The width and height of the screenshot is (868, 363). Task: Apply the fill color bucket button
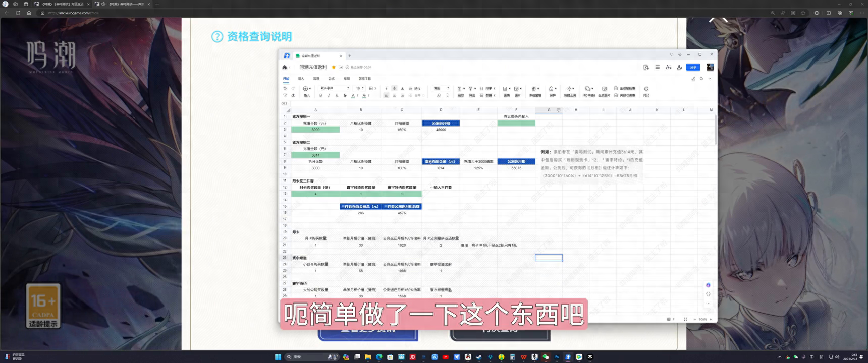click(x=364, y=95)
